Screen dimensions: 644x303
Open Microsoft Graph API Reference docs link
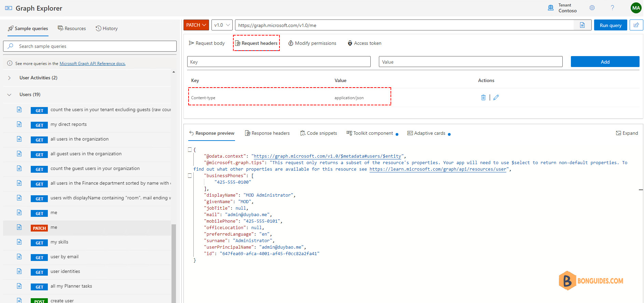tap(93, 63)
